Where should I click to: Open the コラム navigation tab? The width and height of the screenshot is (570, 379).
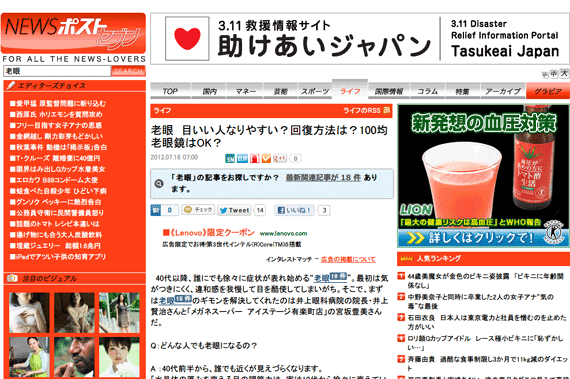pyautogui.click(x=428, y=91)
